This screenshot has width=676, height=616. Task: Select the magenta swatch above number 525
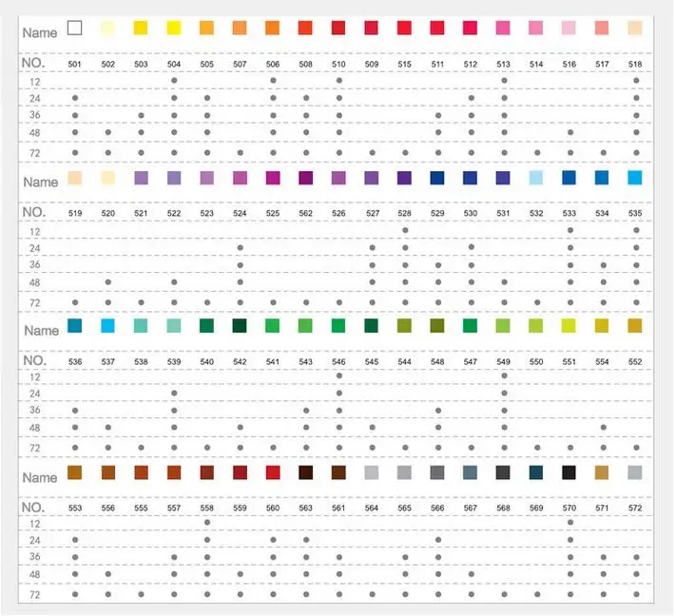[273, 178]
